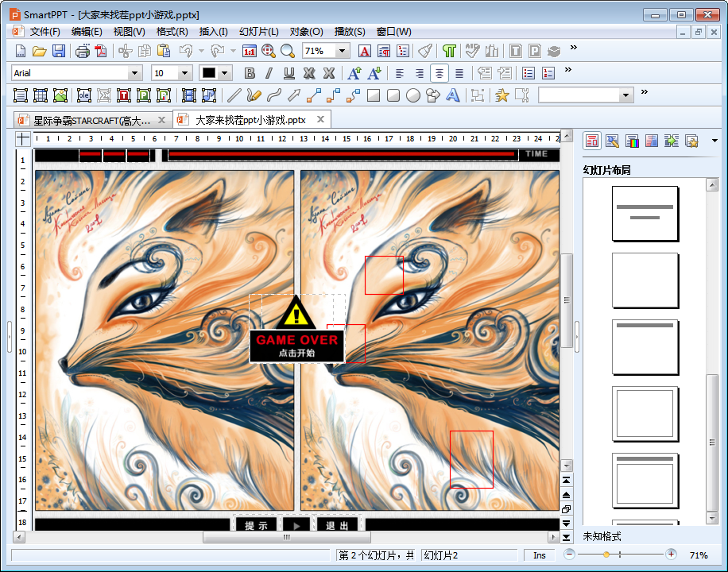This screenshot has width=728, height=572.
Task: Click the status bar zoom slider handle
Action: pyautogui.click(x=606, y=555)
